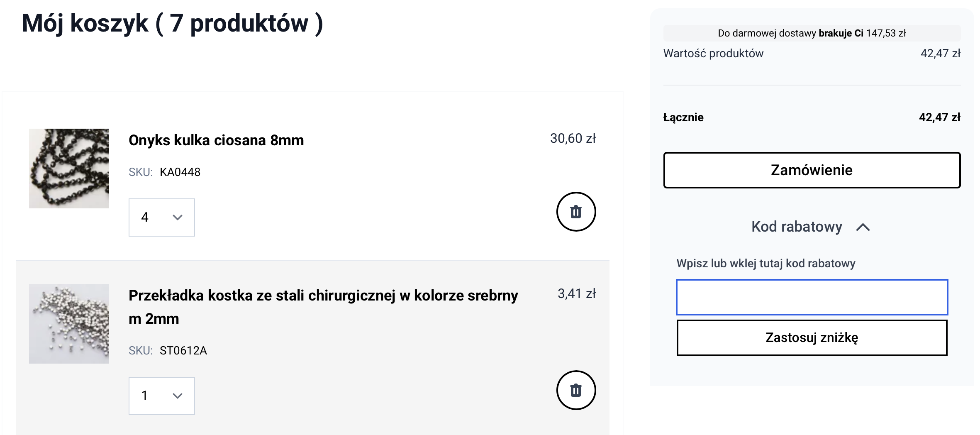The image size is (980, 435).
Task: Collapse the Kod rabatowy section chevron
Action: 863,227
